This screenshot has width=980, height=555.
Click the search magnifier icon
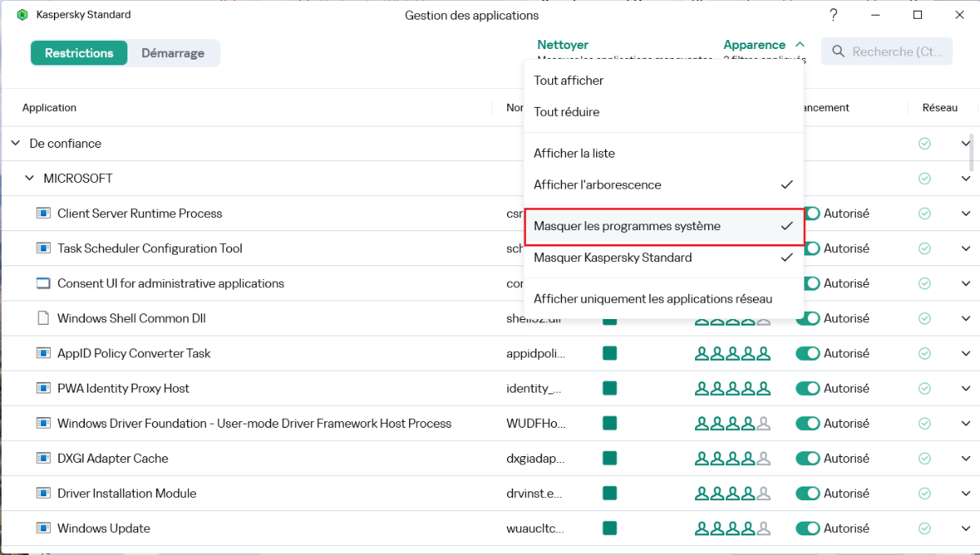[838, 51]
